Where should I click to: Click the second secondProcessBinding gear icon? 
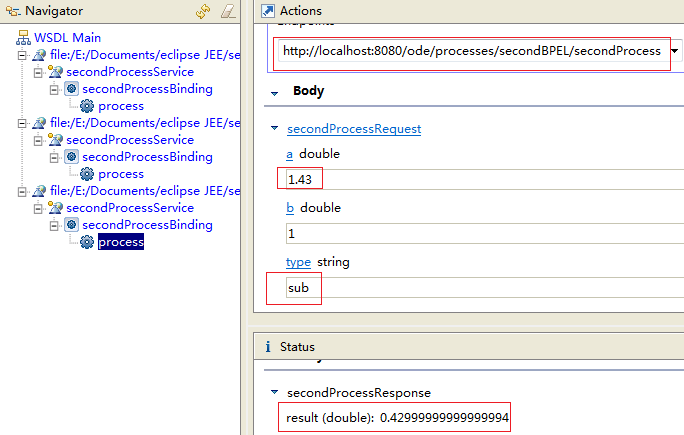click(72, 157)
